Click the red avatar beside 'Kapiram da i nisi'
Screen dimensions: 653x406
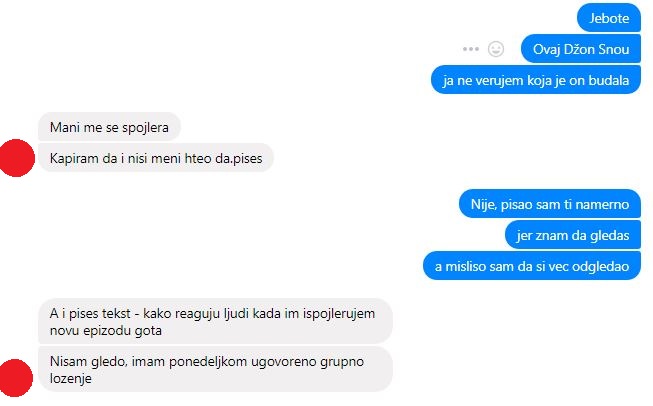(x=16, y=158)
